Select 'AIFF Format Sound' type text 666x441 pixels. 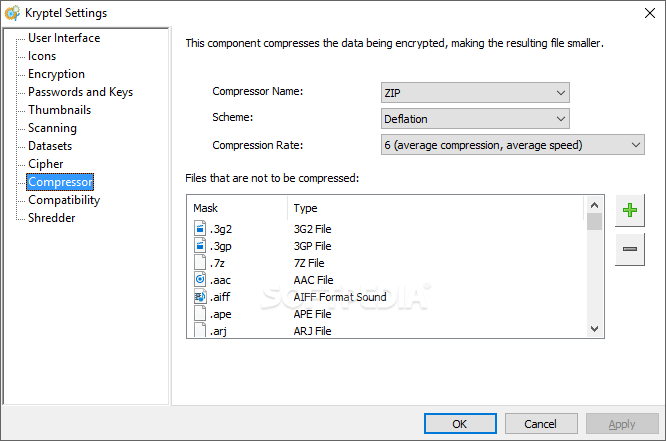point(340,297)
